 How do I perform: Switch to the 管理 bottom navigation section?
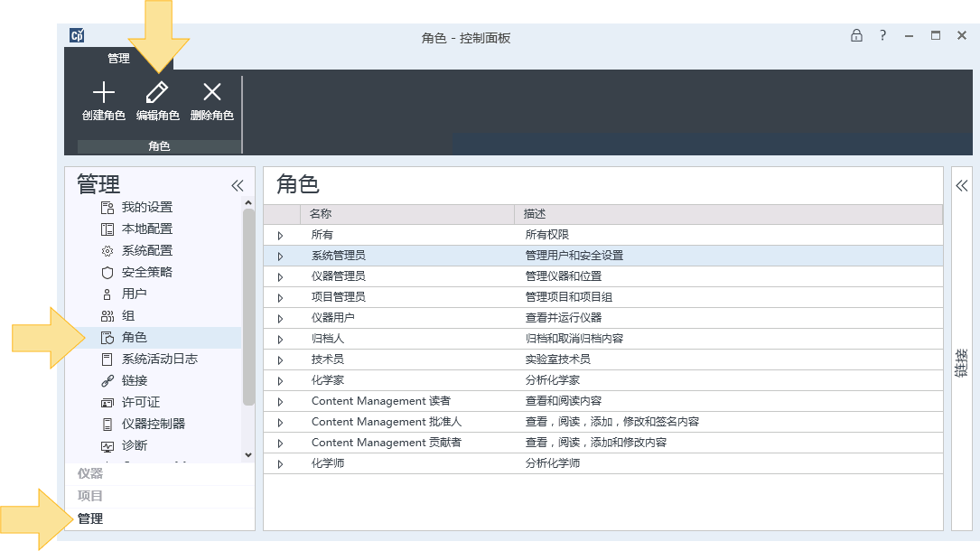coord(90,518)
